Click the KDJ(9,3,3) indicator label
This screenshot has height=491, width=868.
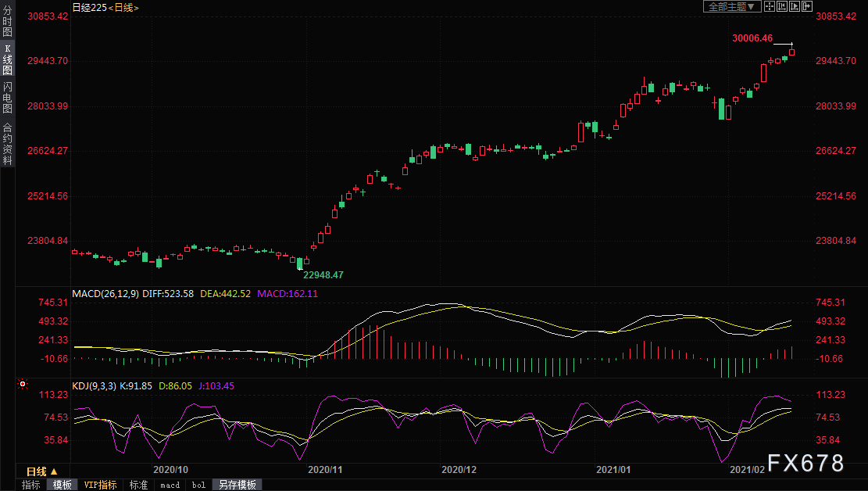tap(94, 385)
